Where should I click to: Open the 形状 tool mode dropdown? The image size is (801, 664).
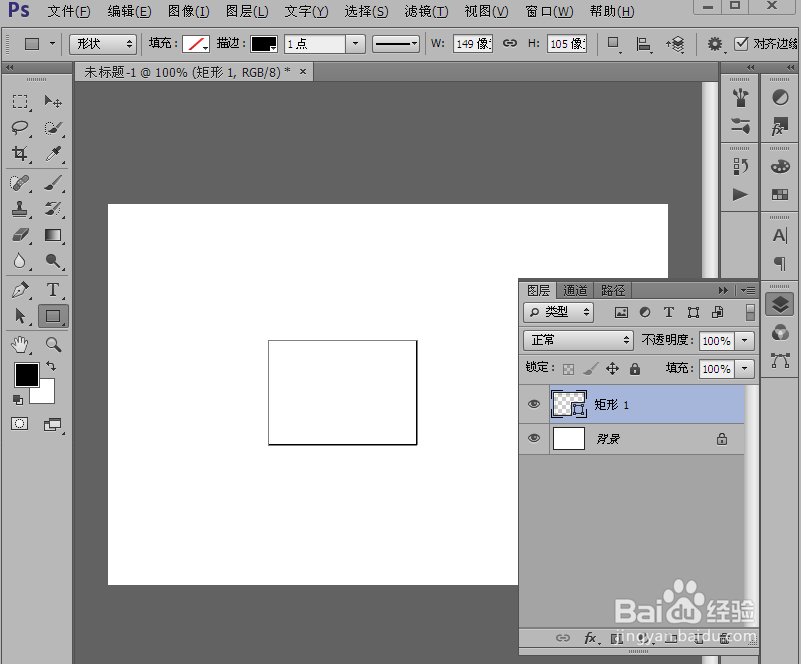pyautogui.click(x=102, y=44)
